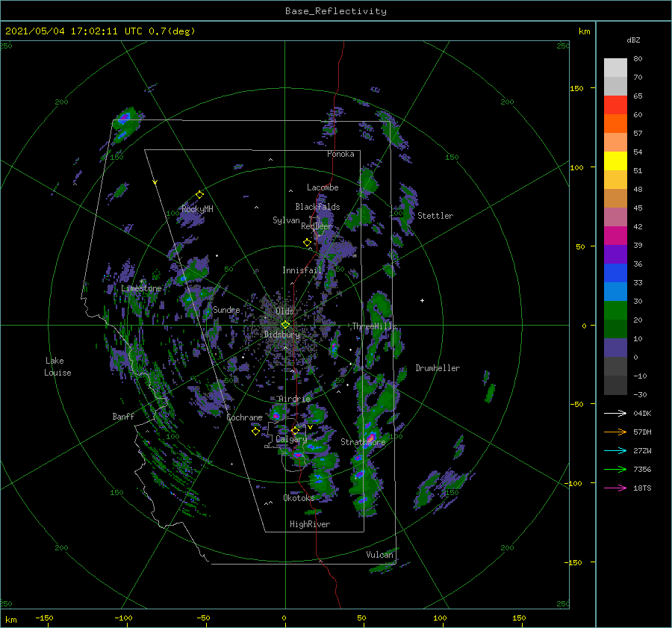Click the RedDeer city label
The height and width of the screenshot is (628, 672).
click(317, 226)
